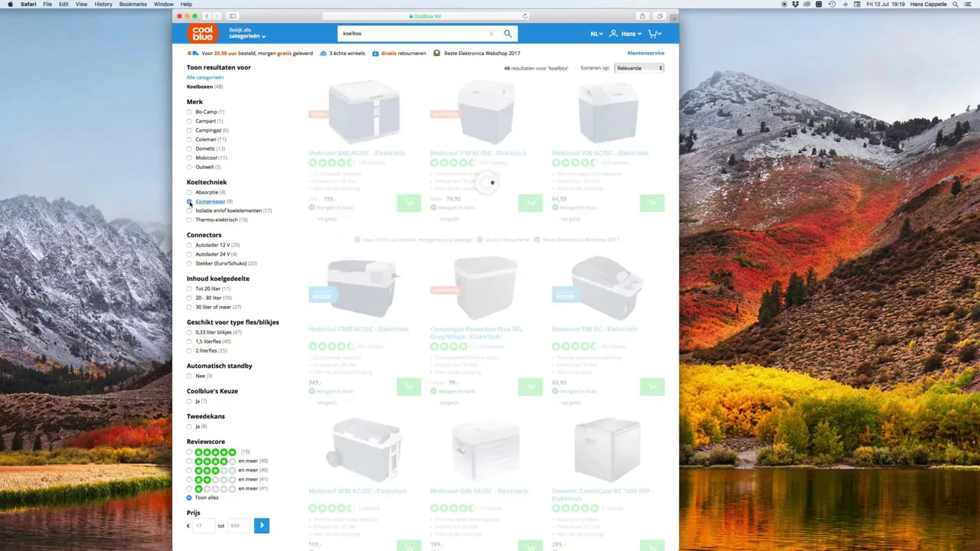Open the Safari share button
This screenshot has width=980, height=551.
642,16
